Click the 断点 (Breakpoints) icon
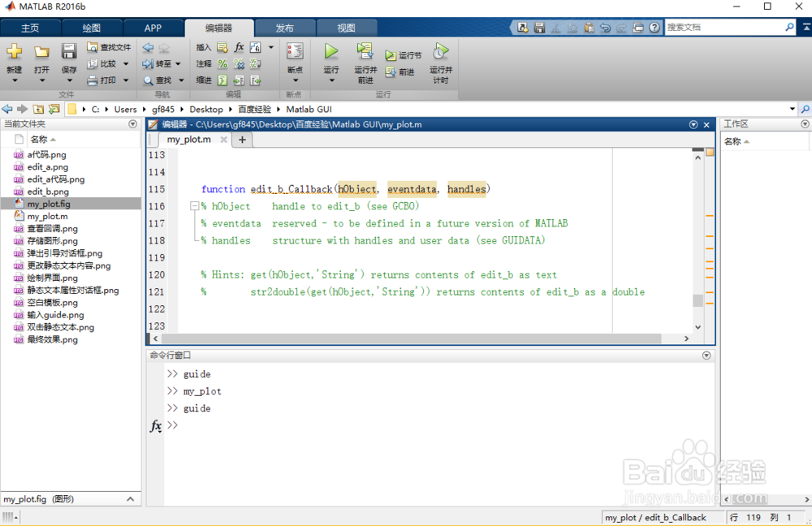 click(295, 51)
